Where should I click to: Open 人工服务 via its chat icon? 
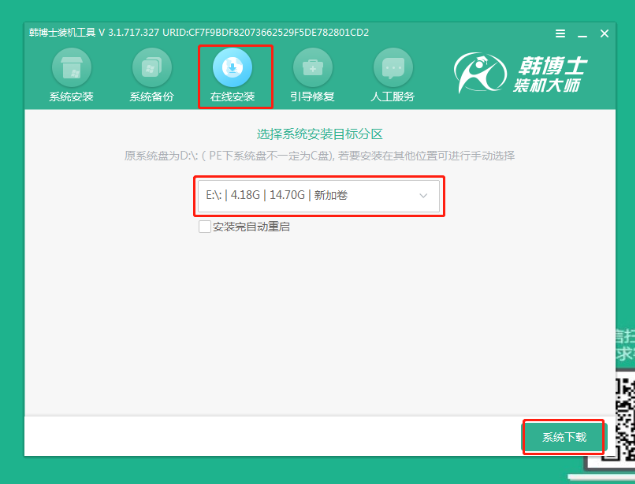393,67
